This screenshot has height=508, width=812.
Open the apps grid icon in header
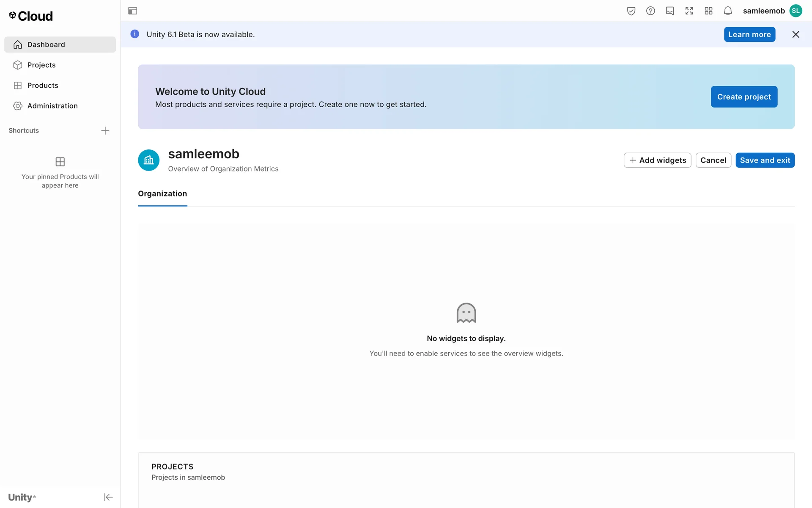pyautogui.click(x=709, y=11)
